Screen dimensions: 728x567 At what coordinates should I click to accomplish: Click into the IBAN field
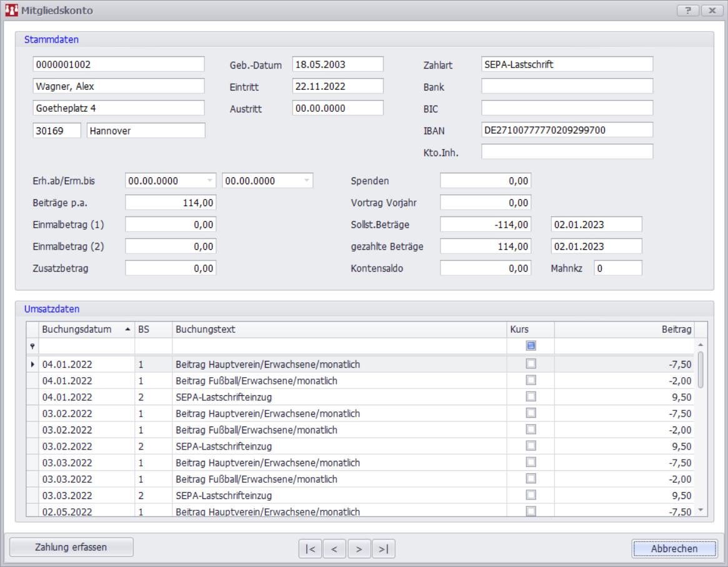point(567,130)
